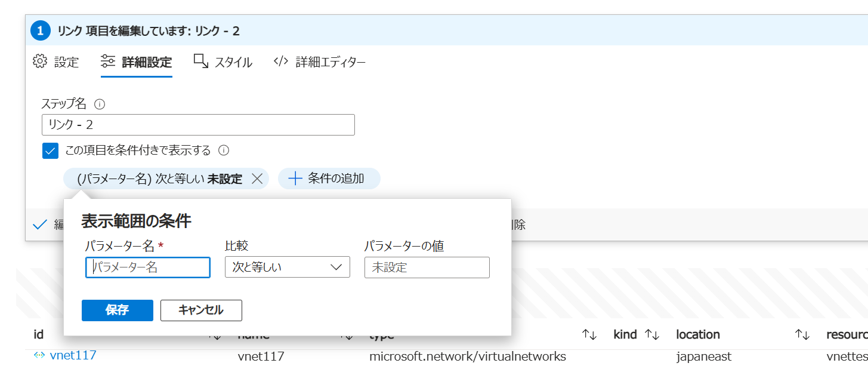Image resolution: width=868 pixels, height=366 pixels.
Task: Click the ステップ名 field containing リンク - 2
Action: 198,125
